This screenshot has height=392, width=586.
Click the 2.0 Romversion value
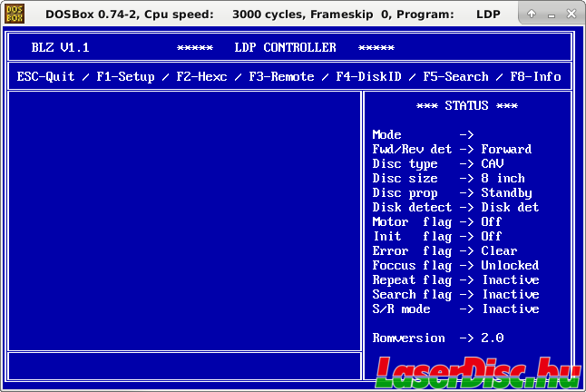pos(493,338)
